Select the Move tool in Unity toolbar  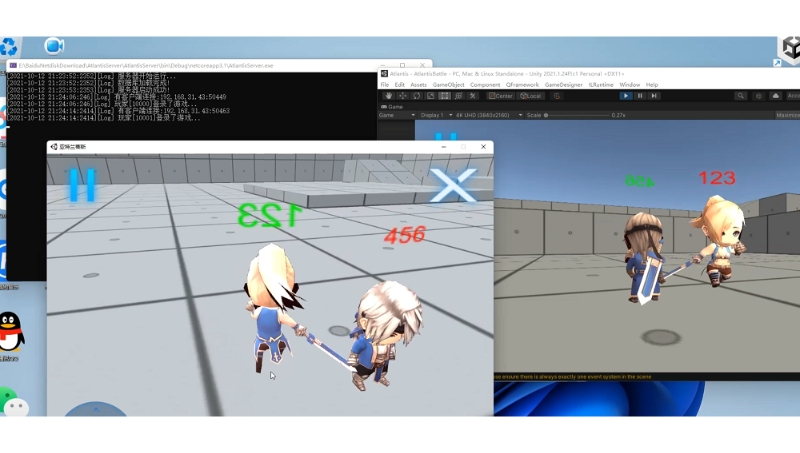point(403,96)
